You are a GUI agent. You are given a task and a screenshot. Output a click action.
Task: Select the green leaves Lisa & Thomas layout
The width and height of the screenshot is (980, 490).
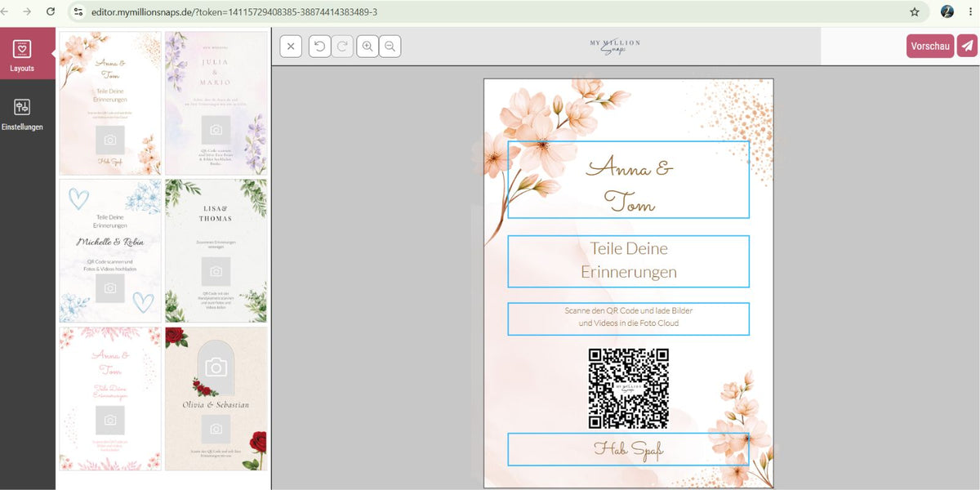pos(216,251)
